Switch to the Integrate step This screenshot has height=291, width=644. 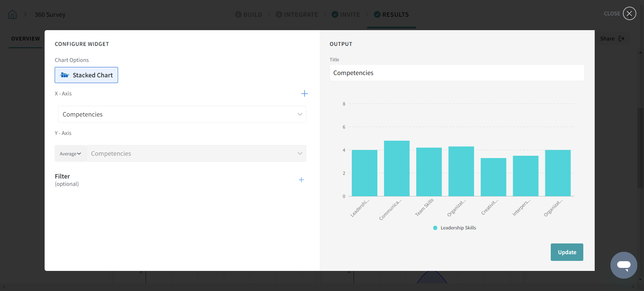[297, 15]
